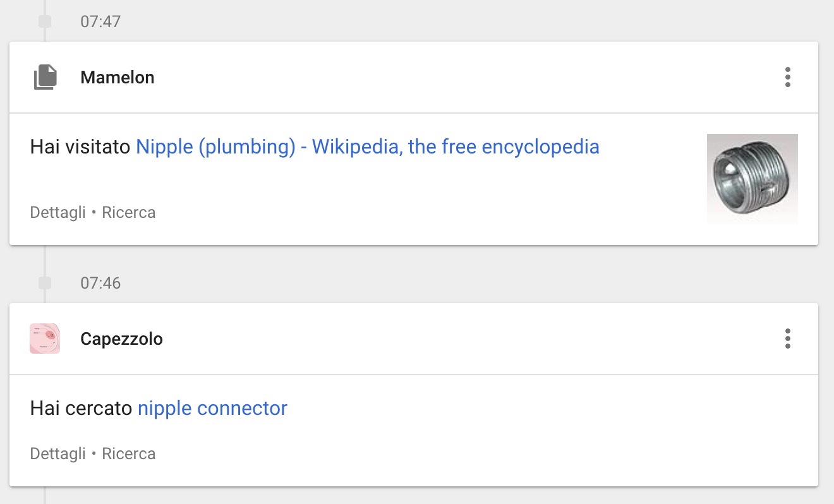Click the timeline marker at 07:47
834x504 pixels.
[x=45, y=22]
